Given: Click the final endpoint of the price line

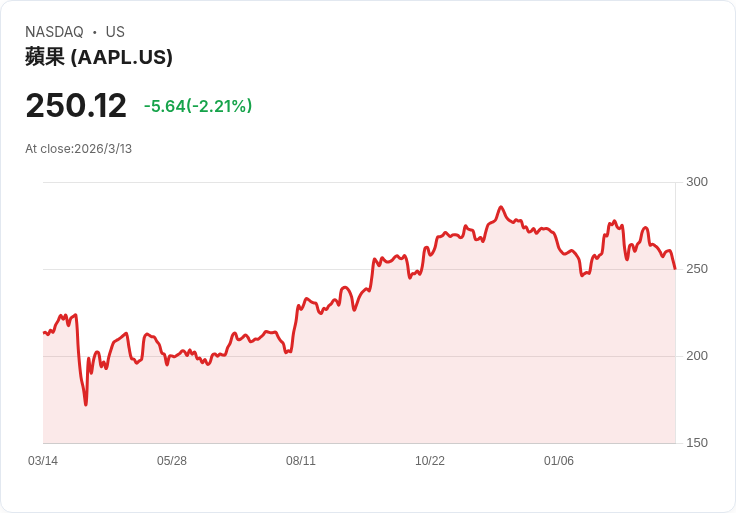Looking at the screenshot, I should tap(675, 268).
